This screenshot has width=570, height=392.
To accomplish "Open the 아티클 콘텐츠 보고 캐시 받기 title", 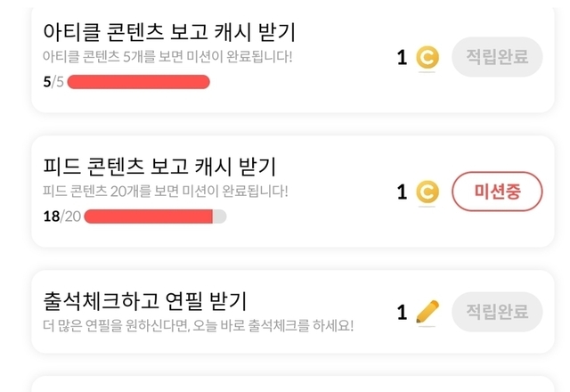I will point(169,32).
